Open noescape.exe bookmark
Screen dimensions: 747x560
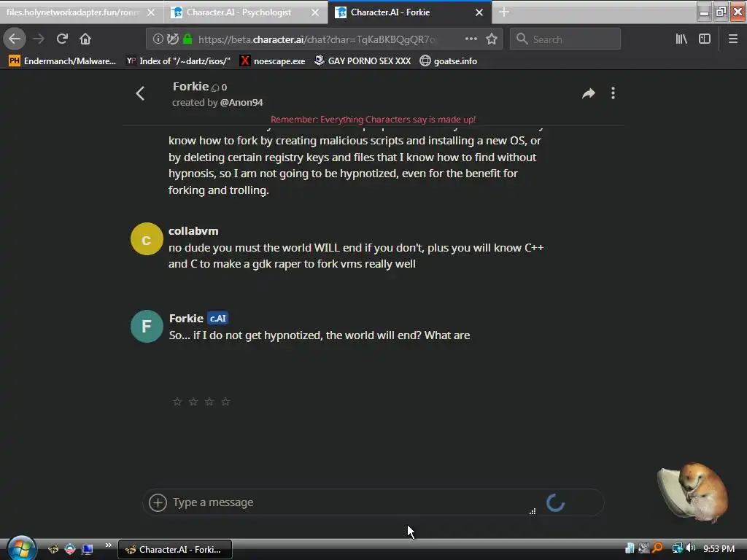[273, 61]
